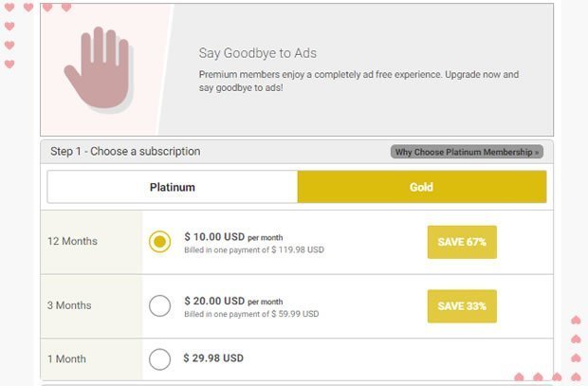Open Why Choose Platinum Membership link

(467, 152)
